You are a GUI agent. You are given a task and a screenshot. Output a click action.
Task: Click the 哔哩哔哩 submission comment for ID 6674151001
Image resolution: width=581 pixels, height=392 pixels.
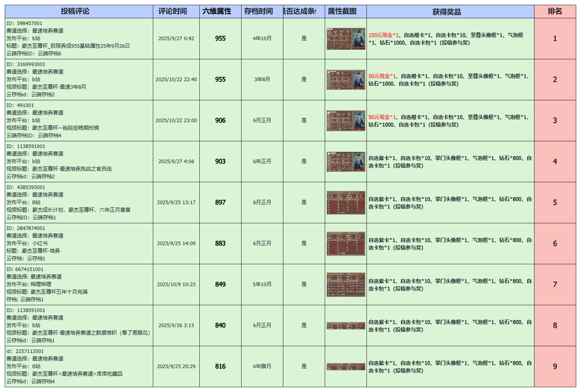coord(79,285)
